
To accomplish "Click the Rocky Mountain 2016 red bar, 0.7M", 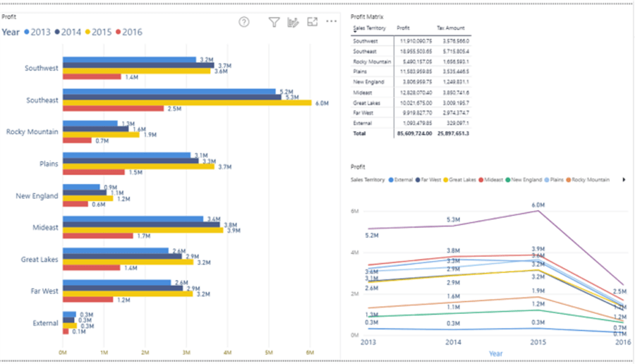I will click(x=77, y=140).
